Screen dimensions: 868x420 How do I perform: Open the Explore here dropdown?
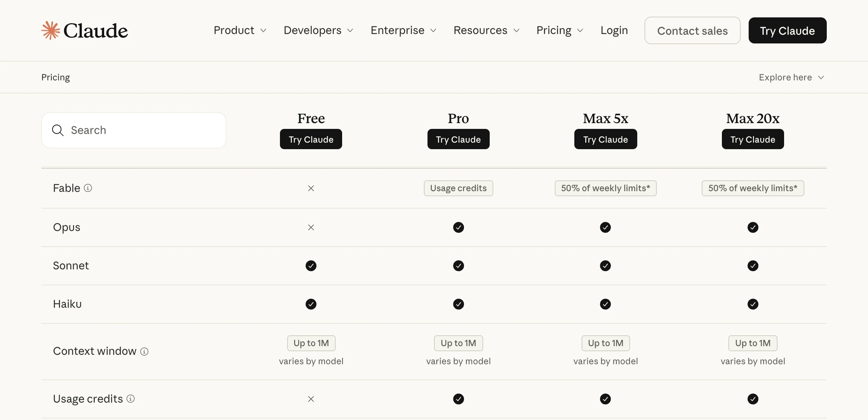pyautogui.click(x=792, y=77)
